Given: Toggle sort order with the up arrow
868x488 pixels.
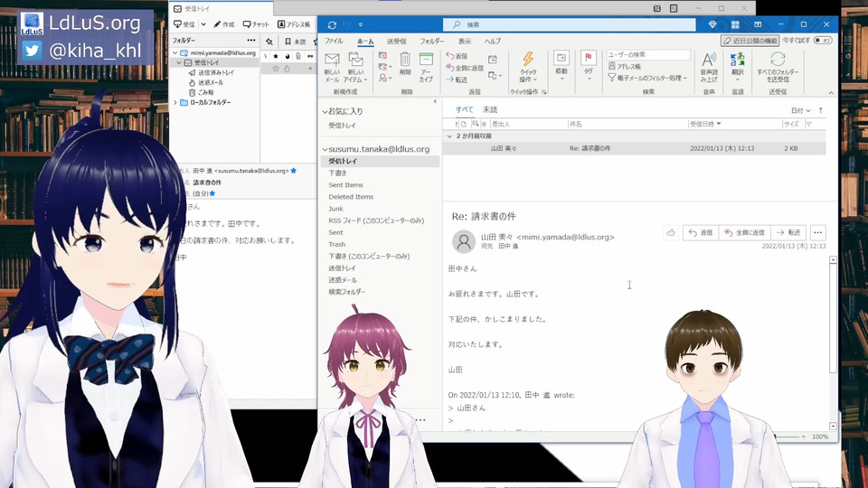Looking at the screenshot, I should [821, 110].
